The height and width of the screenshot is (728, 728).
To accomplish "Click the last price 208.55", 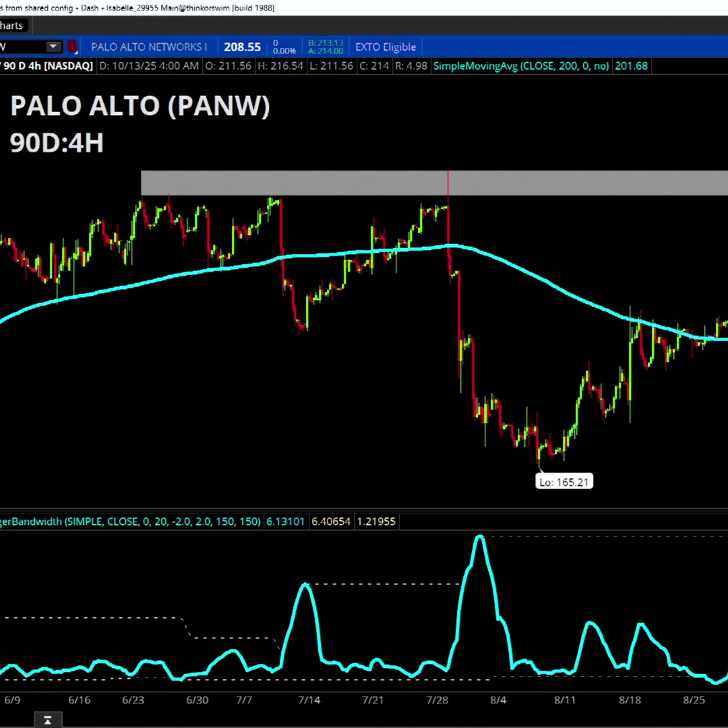I will pyautogui.click(x=242, y=47).
